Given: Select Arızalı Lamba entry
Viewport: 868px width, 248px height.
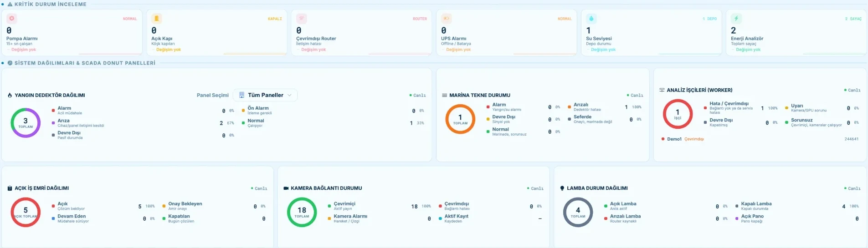Looking at the screenshot, I should (666, 218).
